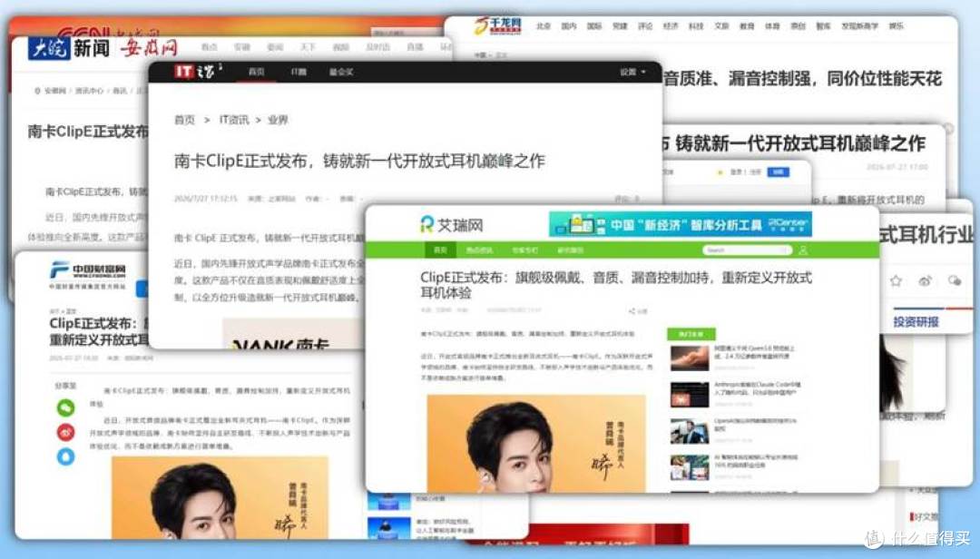
Task: Click the 千龙网 headline '音质准、漏音控制强'
Action: pos(802,78)
